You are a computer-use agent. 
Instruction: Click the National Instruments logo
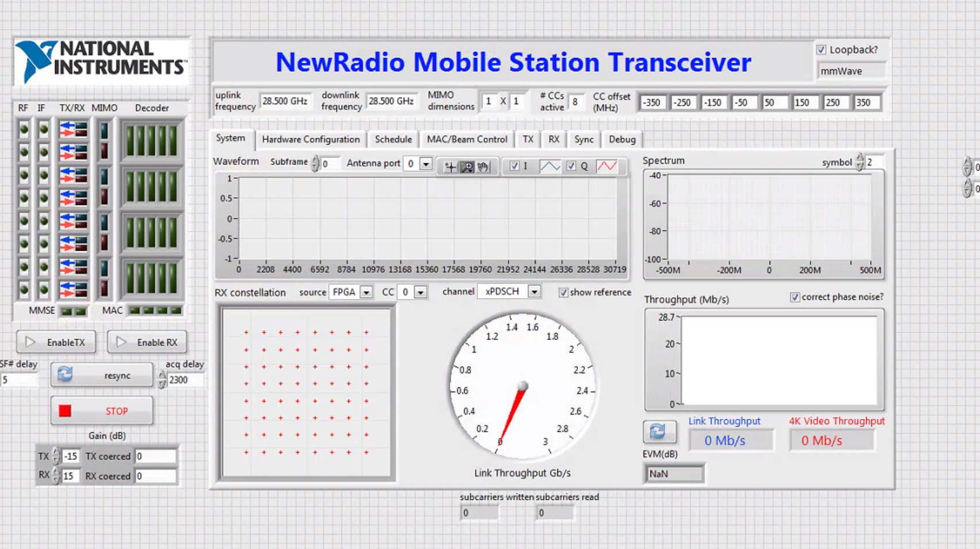point(101,62)
